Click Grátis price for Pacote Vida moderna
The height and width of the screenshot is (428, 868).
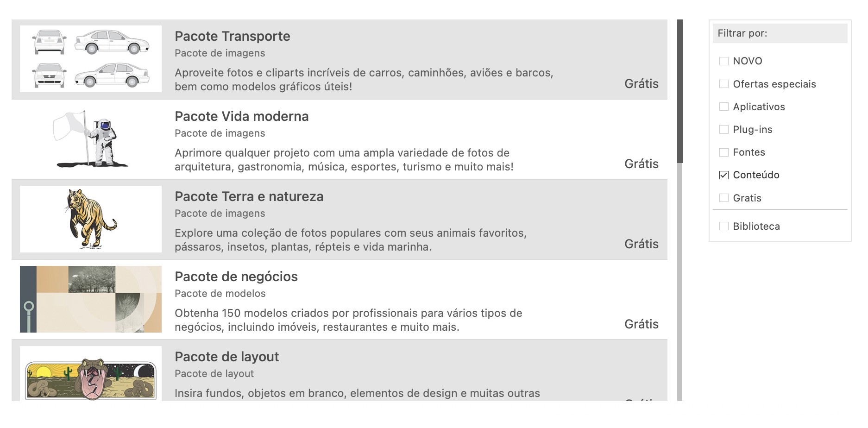pos(641,164)
